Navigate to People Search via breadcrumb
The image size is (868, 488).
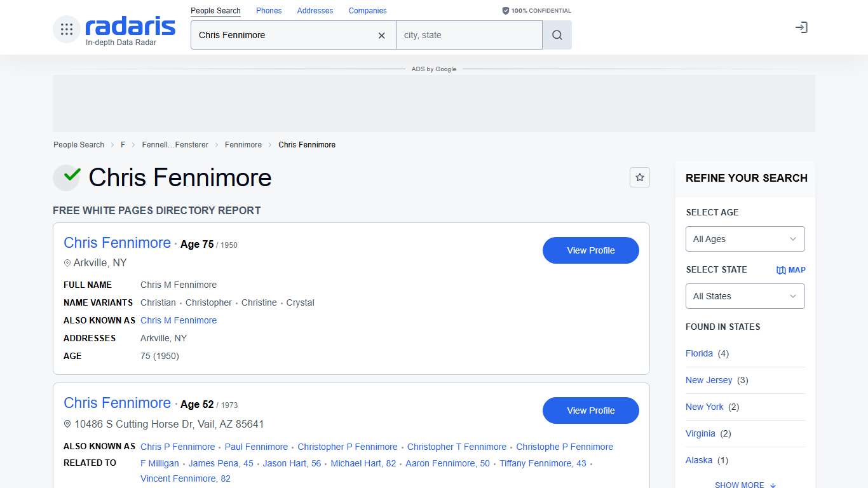tap(78, 144)
